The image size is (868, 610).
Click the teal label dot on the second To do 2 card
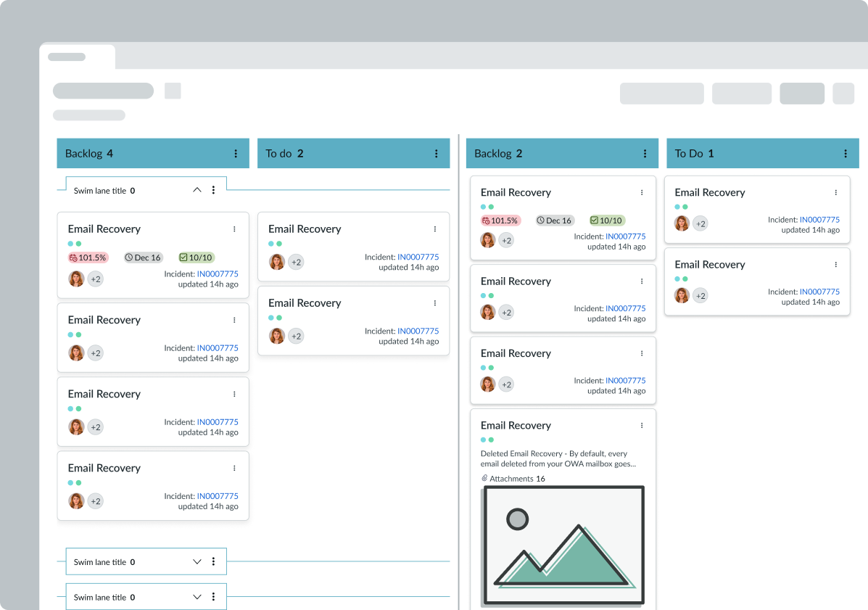272,318
